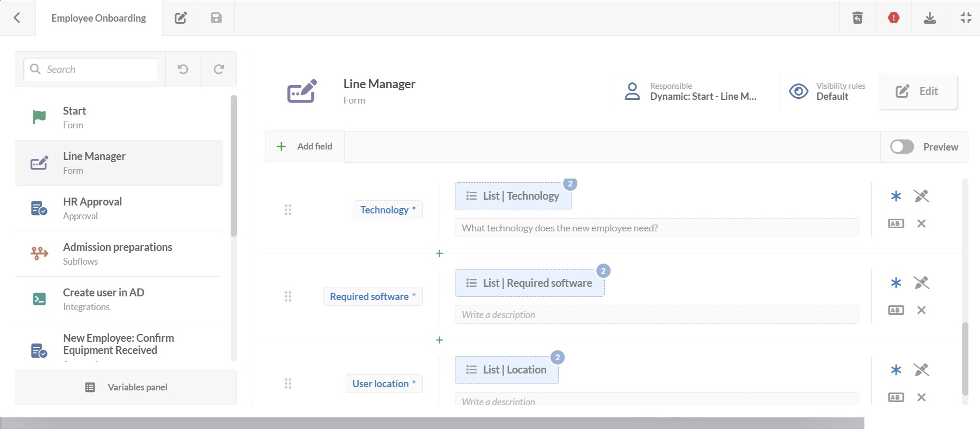This screenshot has height=439, width=980.
Task: Grab the drag handle of Technology row
Action: click(x=288, y=210)
